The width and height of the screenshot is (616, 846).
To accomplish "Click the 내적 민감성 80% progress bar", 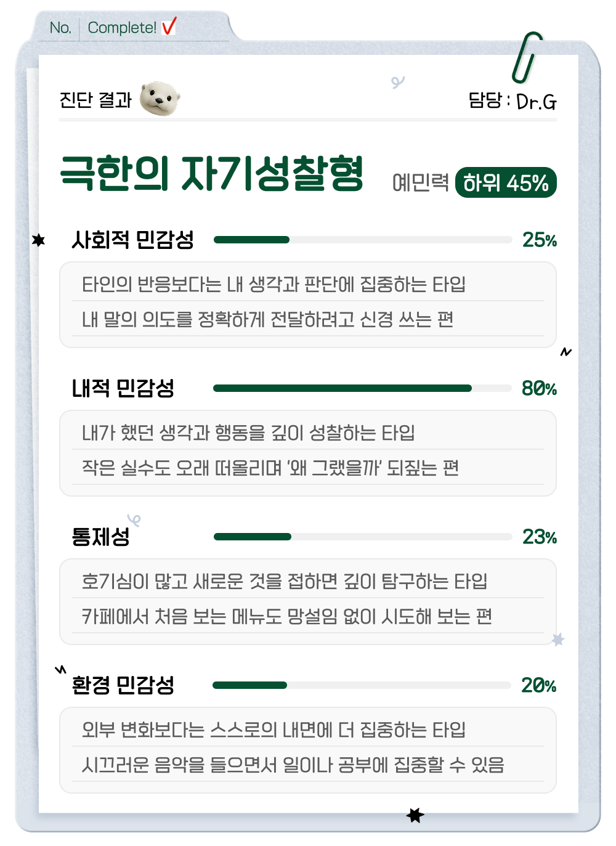I will click(362, 388).
